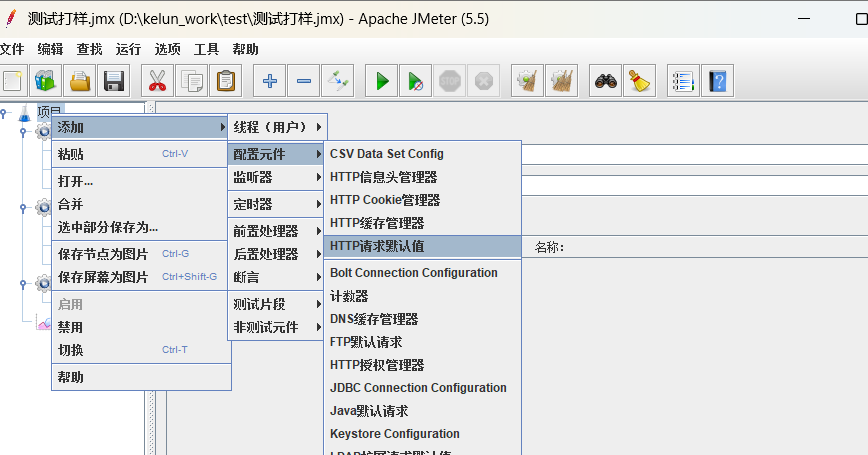The image size is (868, 455).
Task: Open Help with question mark icon
Action: click(x=717, y=81)
